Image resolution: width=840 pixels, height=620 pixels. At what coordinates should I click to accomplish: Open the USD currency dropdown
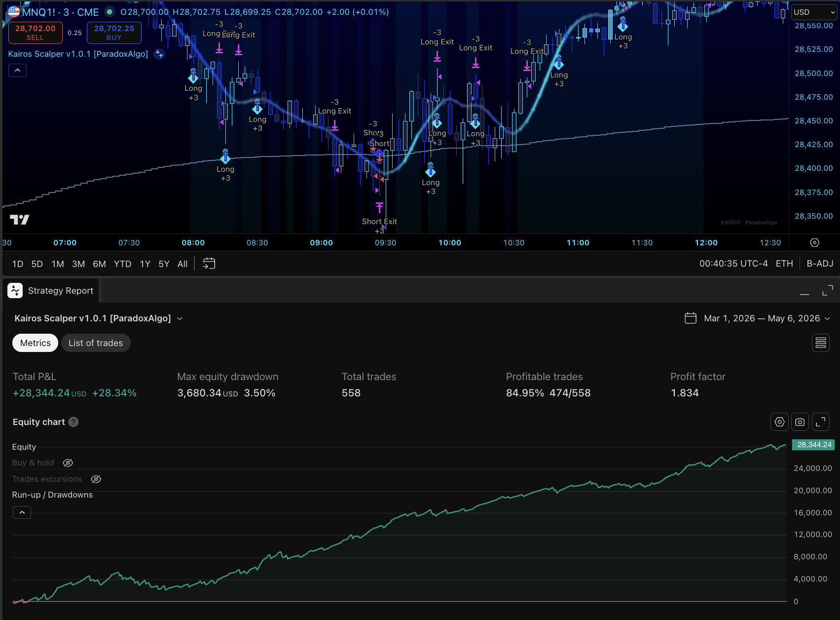(x=814, y=12)
